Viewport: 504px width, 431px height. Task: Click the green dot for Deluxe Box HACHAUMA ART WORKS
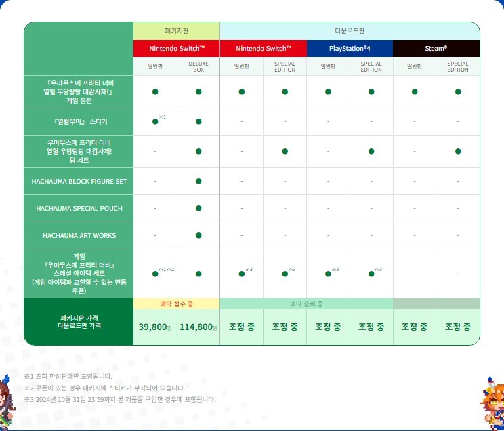coord(198,235)
